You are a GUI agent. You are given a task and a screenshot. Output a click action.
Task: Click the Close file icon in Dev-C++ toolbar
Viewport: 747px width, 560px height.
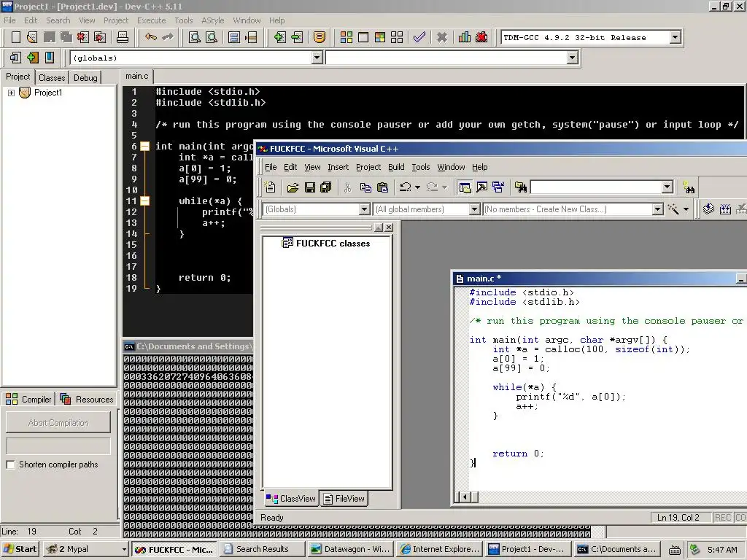coord(83,37)
